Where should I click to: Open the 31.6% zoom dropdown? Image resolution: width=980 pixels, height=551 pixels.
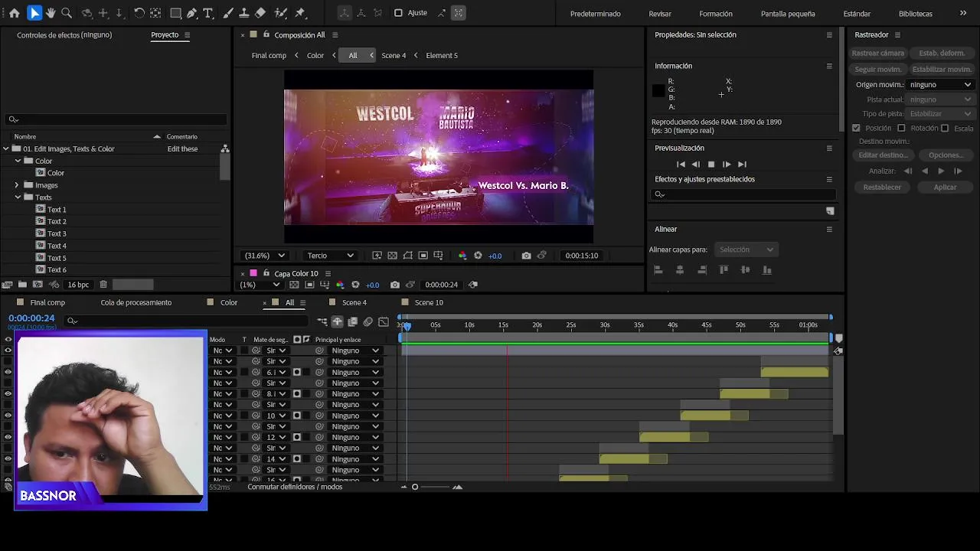pos(265,256)
